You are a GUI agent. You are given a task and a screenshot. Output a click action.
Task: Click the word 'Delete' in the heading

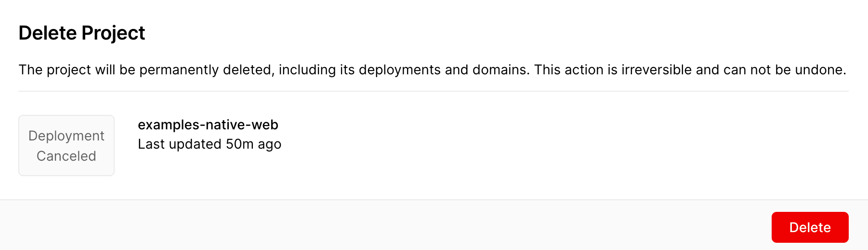tap(48, 33)
